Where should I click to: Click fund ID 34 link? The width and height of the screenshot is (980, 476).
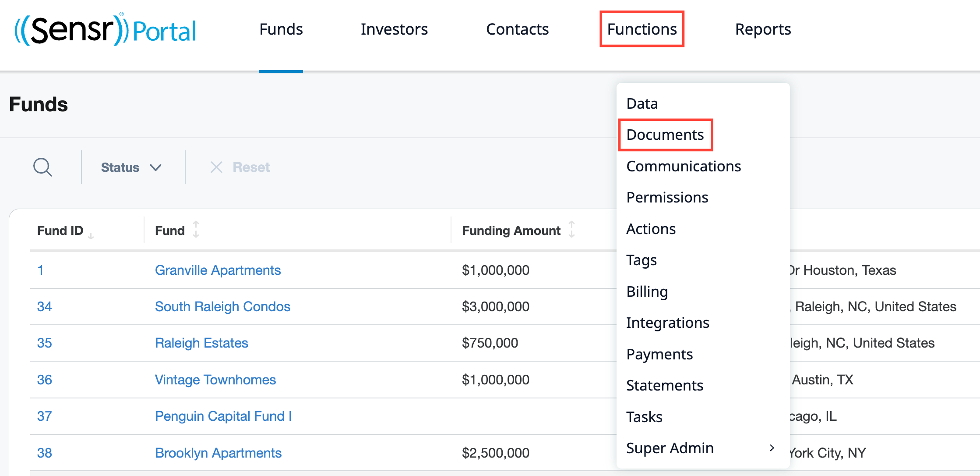pos(44,306)
